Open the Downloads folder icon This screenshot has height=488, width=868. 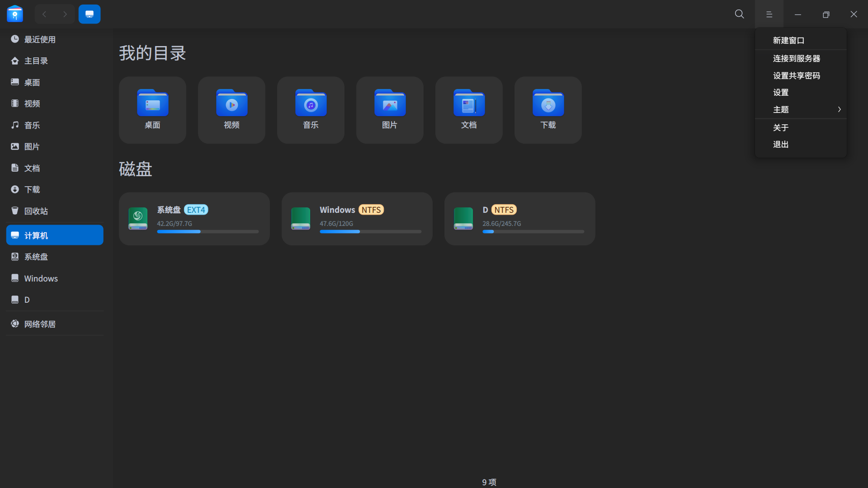pos(548,104)
